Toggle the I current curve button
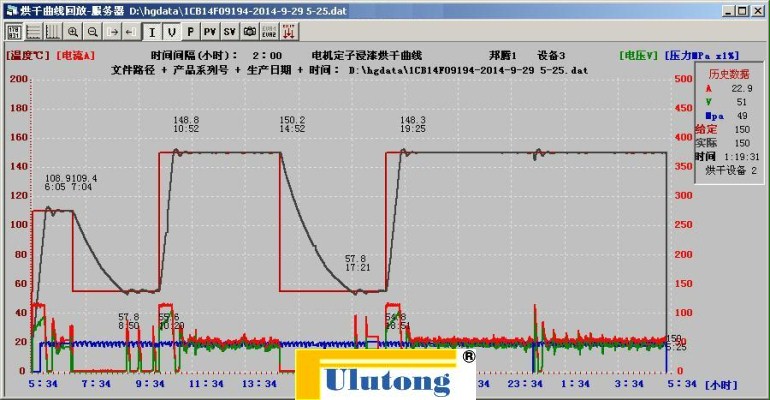Screen dimensions: 770x400 [152, 32]
